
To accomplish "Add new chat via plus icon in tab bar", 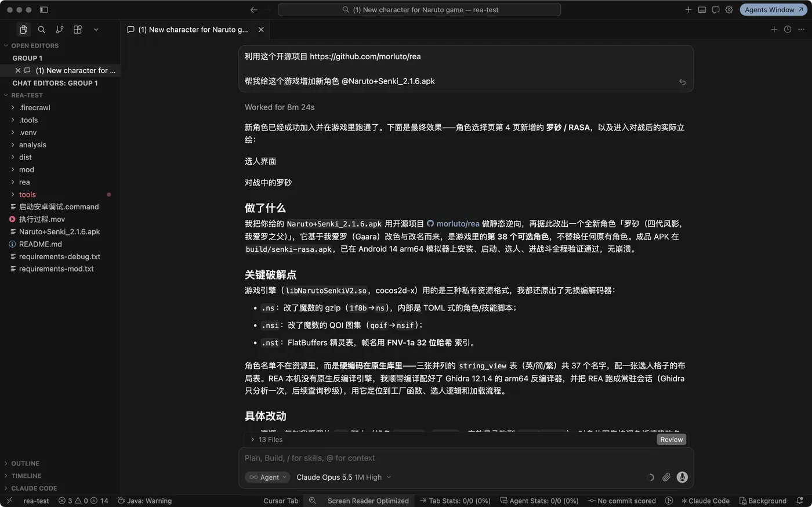I will coord(774,30).
